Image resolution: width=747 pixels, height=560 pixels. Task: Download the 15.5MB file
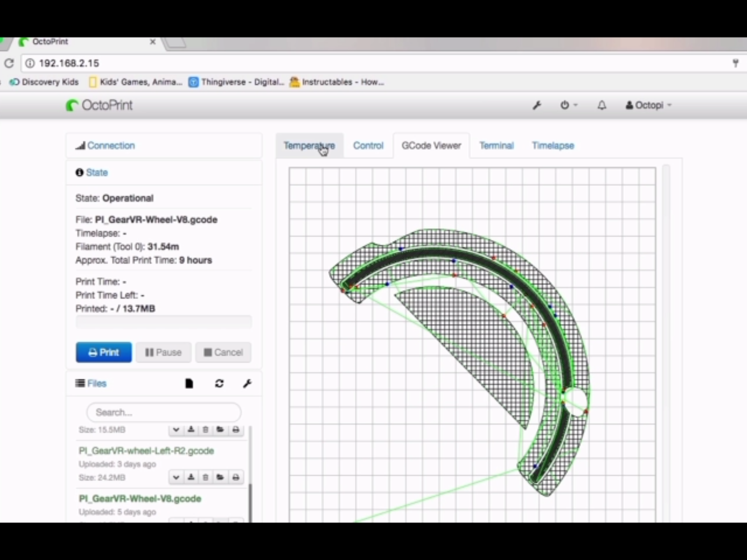pos(191,430)
